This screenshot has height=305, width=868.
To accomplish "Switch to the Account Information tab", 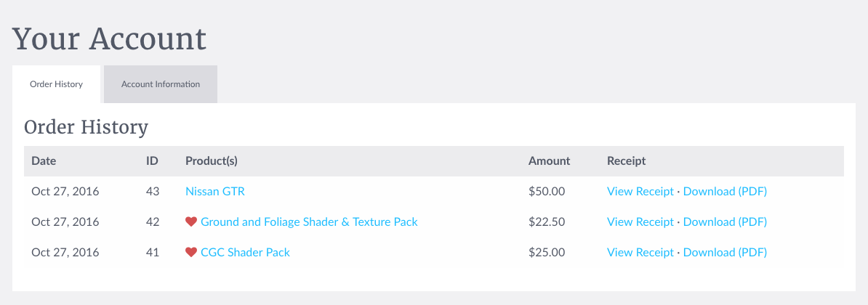I will click(161, 84).
